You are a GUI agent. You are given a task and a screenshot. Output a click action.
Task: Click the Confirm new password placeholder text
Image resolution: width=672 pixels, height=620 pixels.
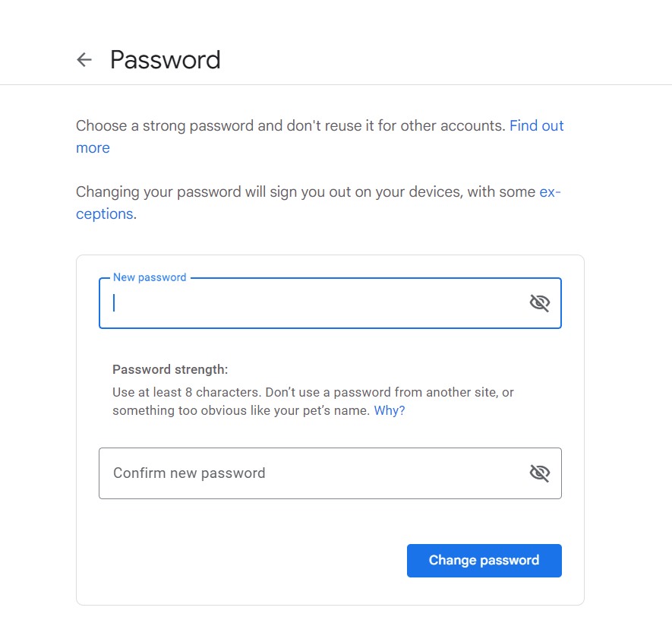[x=189, y=473]
